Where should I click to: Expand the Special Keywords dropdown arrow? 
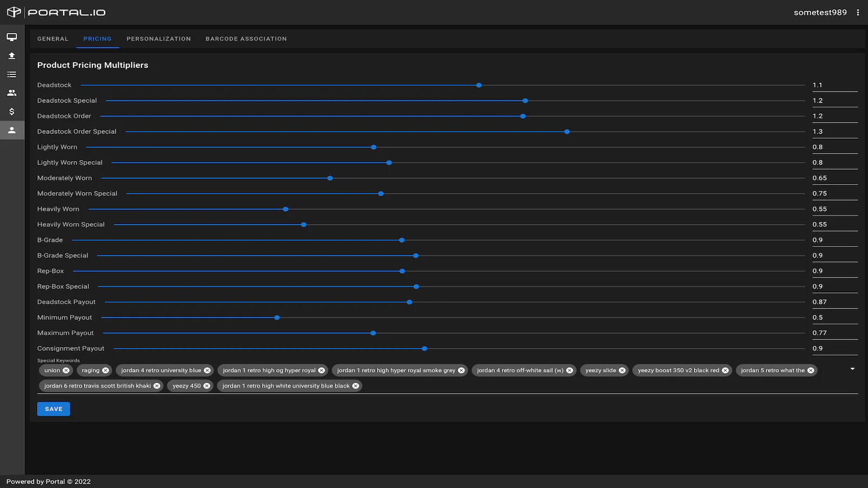point(852,369)
